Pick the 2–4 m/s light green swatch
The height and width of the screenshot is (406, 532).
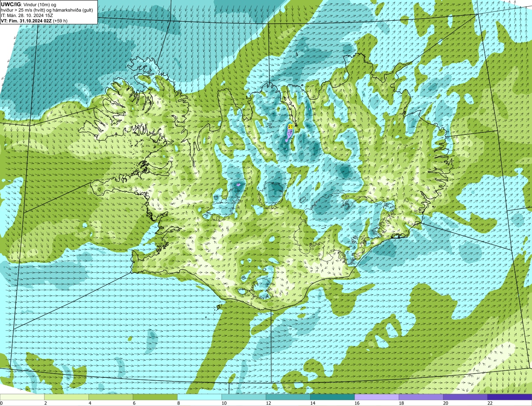pos(66,397)
